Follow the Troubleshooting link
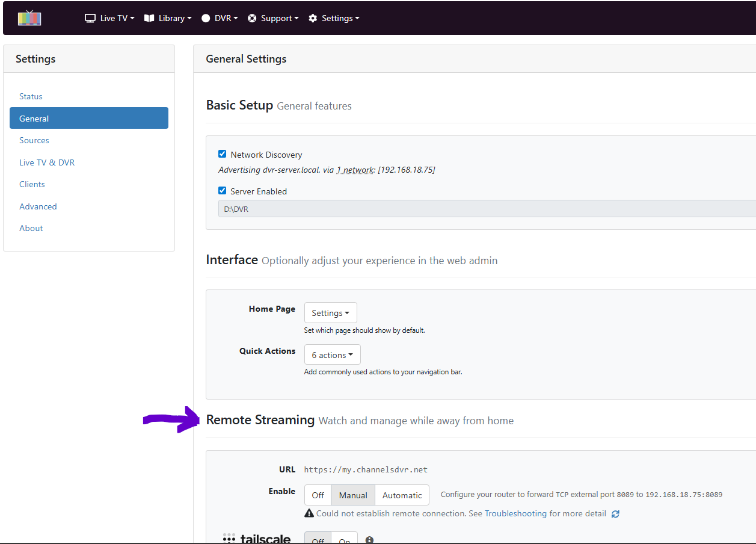Viewport: 756px width, 544px height. (x=515, y=514)
